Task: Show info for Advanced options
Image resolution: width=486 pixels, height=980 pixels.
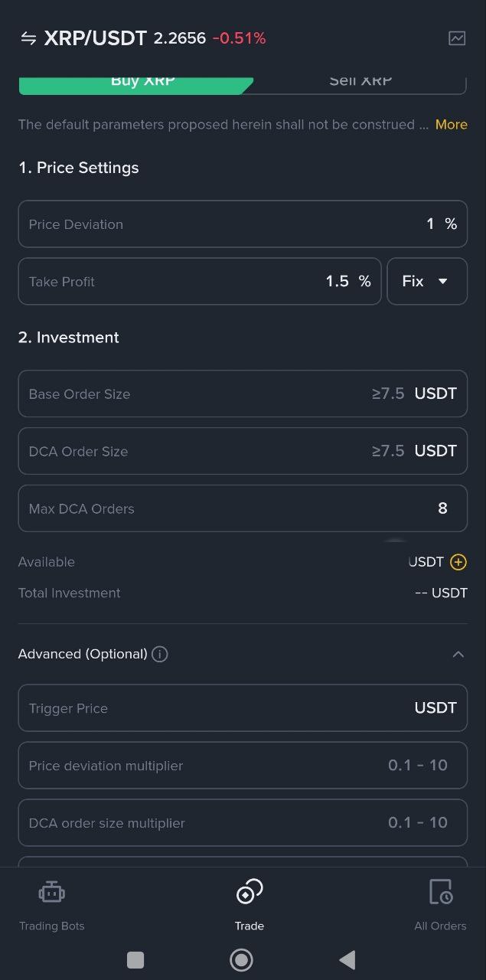Action: coord(160,654)
